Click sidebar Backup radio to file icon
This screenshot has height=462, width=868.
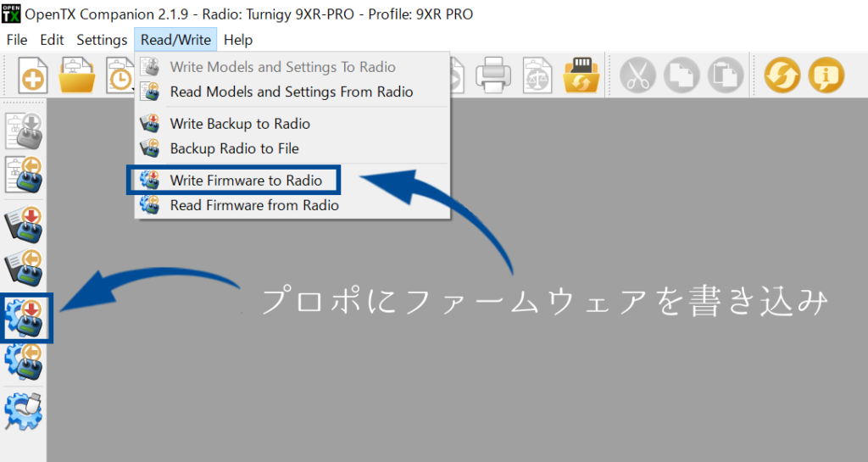coord(24,269)
